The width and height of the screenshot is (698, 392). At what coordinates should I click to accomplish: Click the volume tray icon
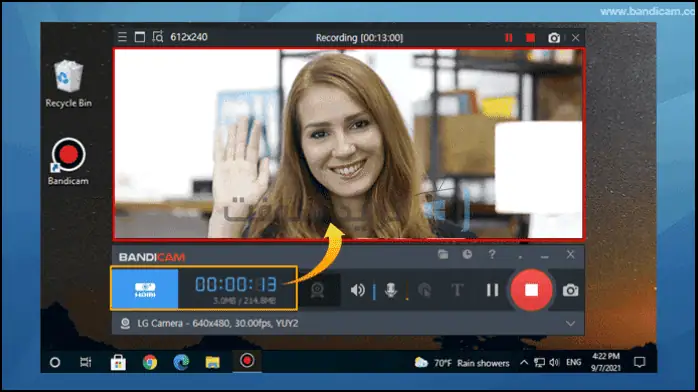point(554,363)
